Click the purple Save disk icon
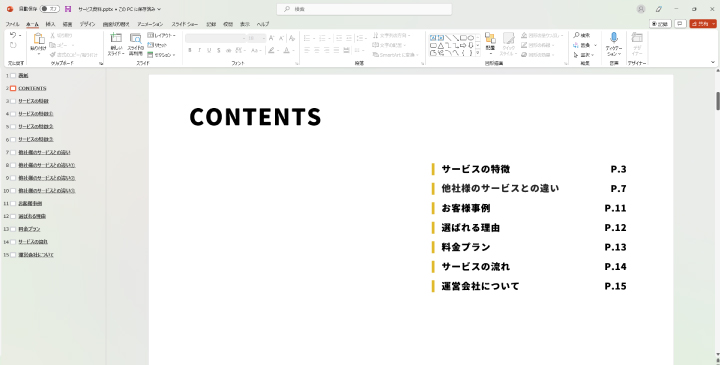720x365 pixels. coord(68,9)
